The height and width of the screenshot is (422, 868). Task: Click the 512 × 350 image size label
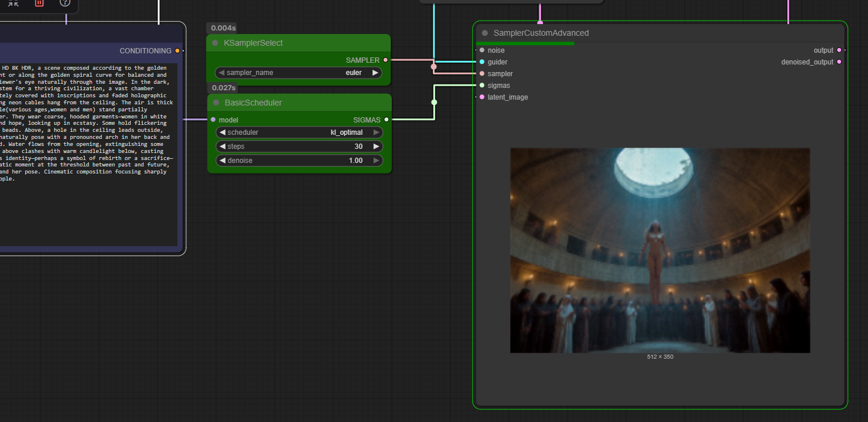660,357
